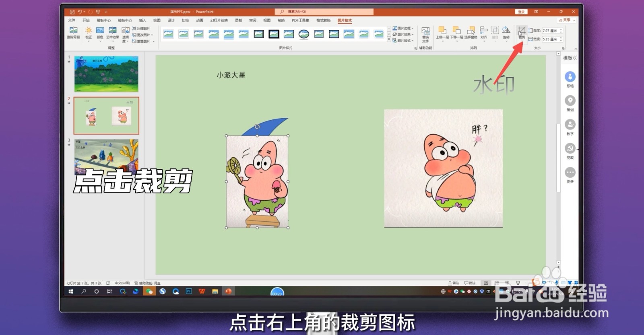Screen dimensions: 644x335
Task: Click the rotation handle above the selected picture
Action: 257,127
